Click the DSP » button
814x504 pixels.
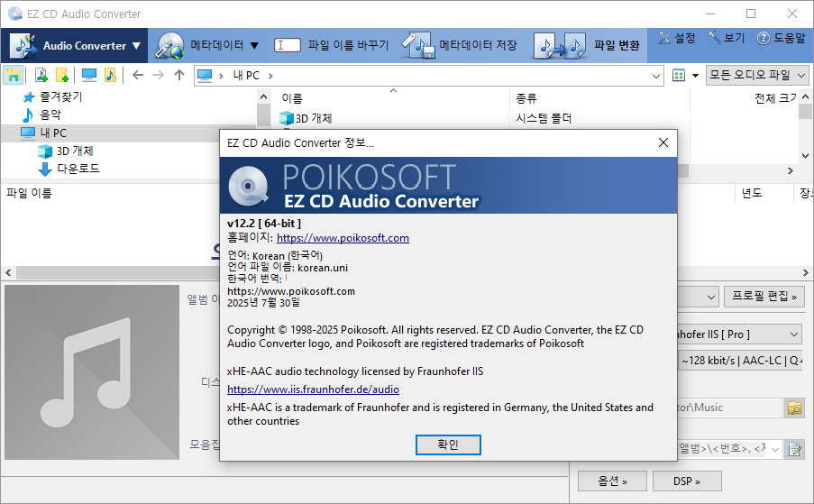tap(687, 481)
